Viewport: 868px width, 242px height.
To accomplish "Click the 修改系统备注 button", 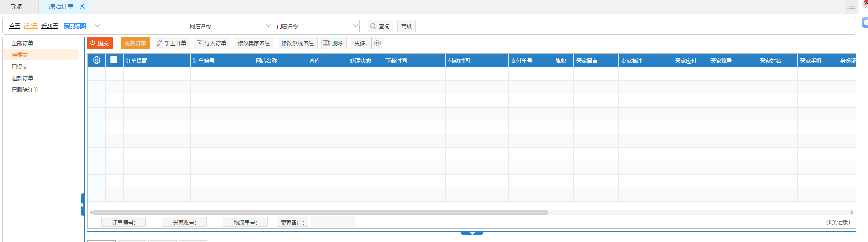I will (x=298, y=43).
